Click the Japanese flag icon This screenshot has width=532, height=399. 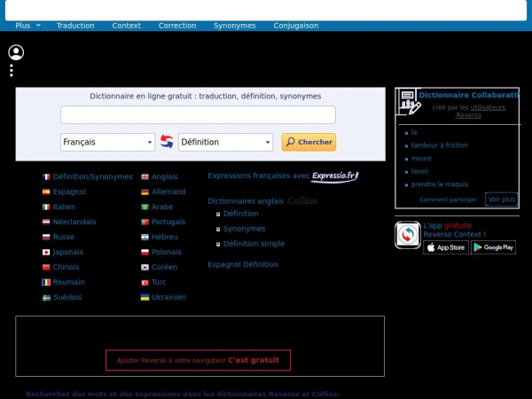point(46,252)
